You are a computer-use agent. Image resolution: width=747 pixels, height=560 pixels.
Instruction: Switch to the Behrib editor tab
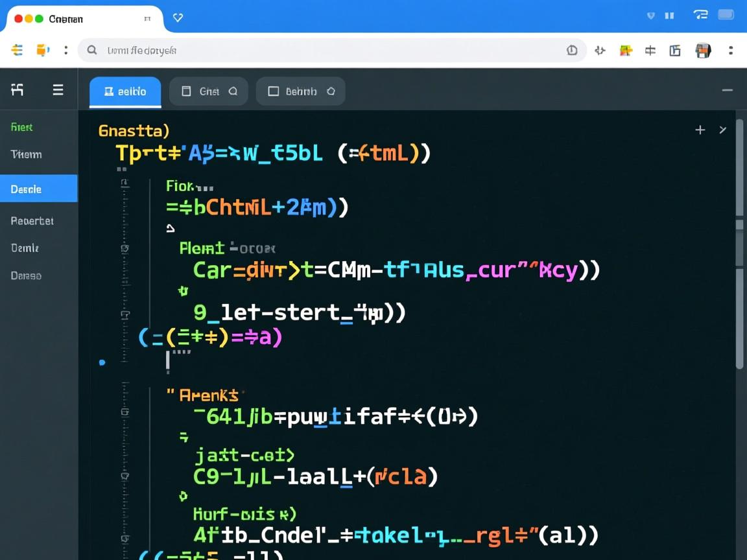click(x=300, y=91)
